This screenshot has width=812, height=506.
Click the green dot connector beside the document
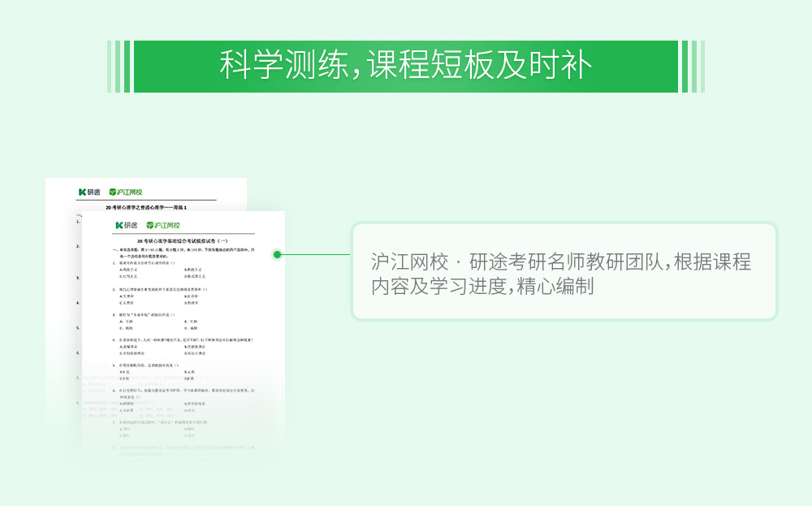pyautogui.click(x=277, y=254)
